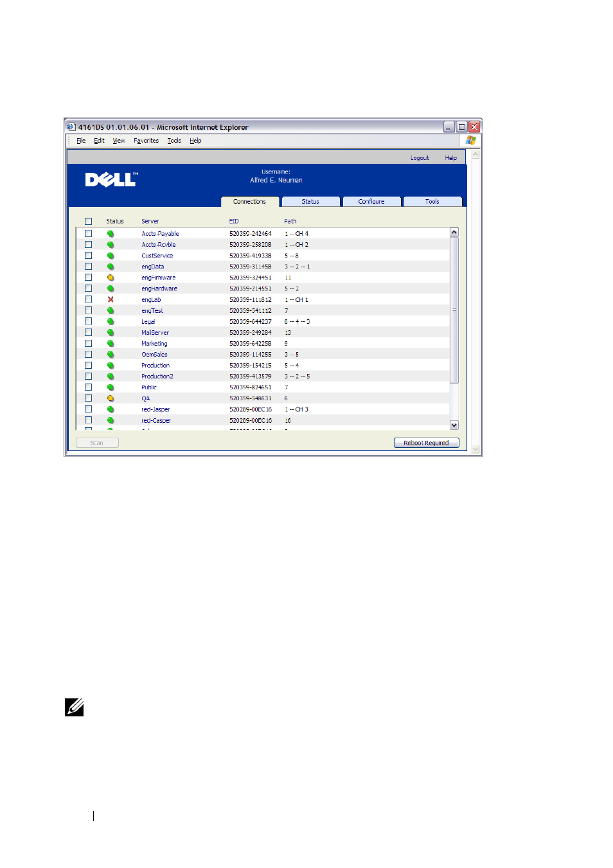Click Windows flag logo in menu bar
This screenshot has width=613, height=868.
[471, 140]
